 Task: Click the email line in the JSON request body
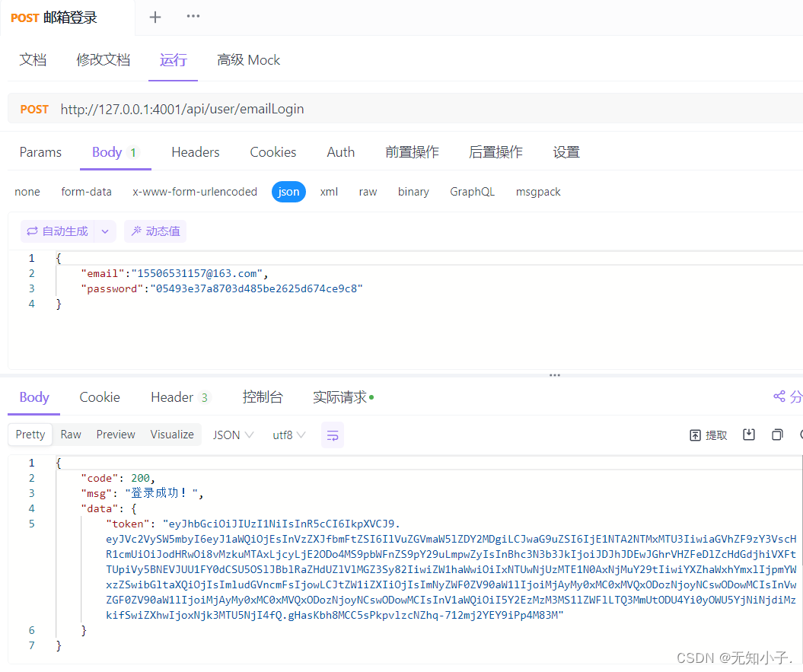[x=174, y=273]
